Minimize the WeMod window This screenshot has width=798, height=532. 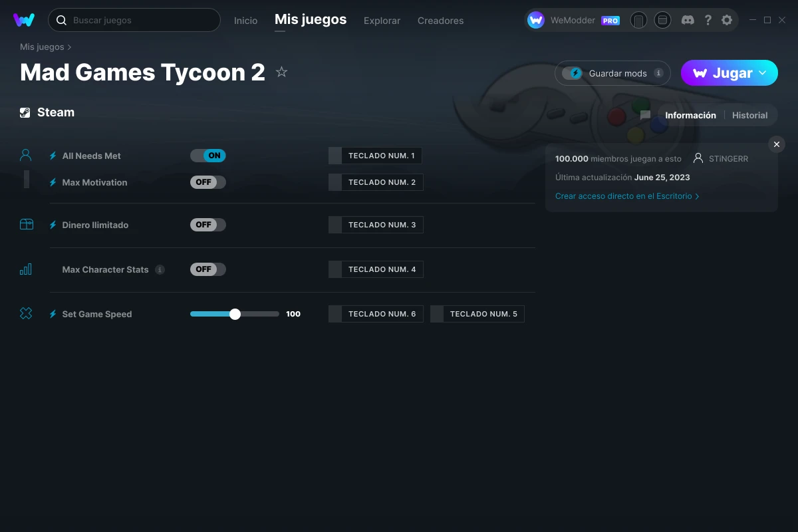[753, 20]
